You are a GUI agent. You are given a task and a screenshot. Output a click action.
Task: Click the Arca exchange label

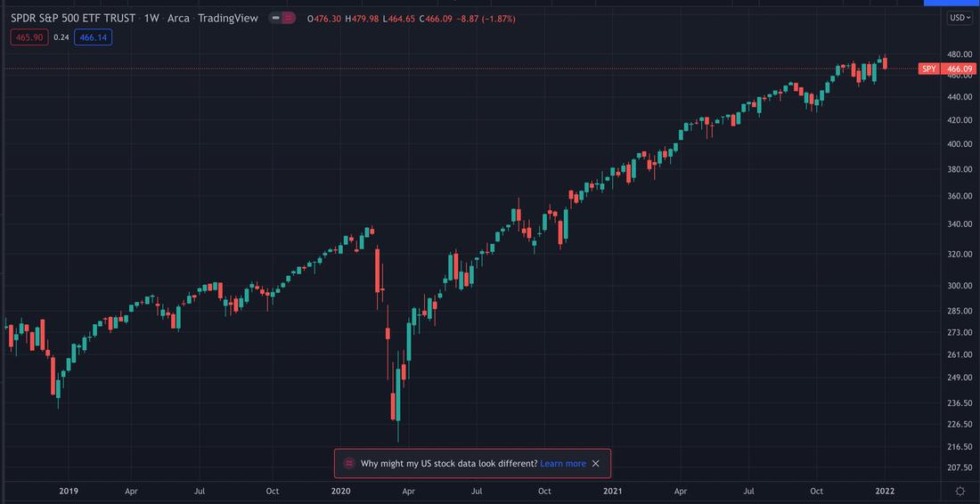click(178, 18)
